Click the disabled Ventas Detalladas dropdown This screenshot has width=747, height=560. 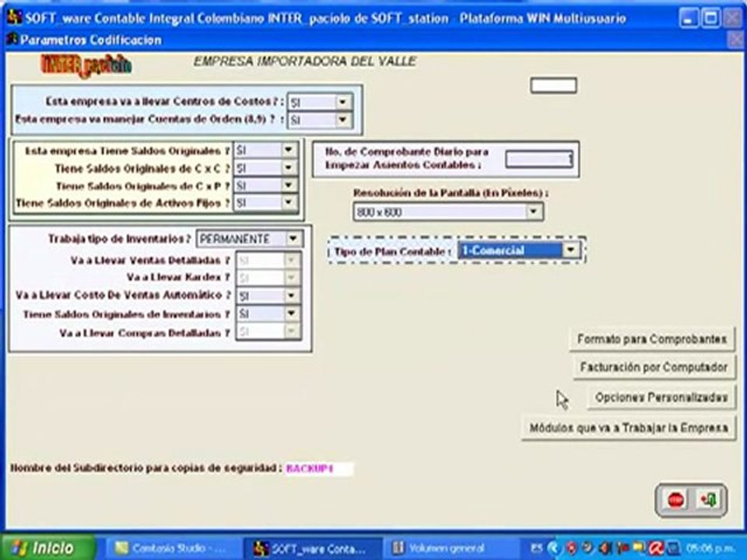coord(268,261)
